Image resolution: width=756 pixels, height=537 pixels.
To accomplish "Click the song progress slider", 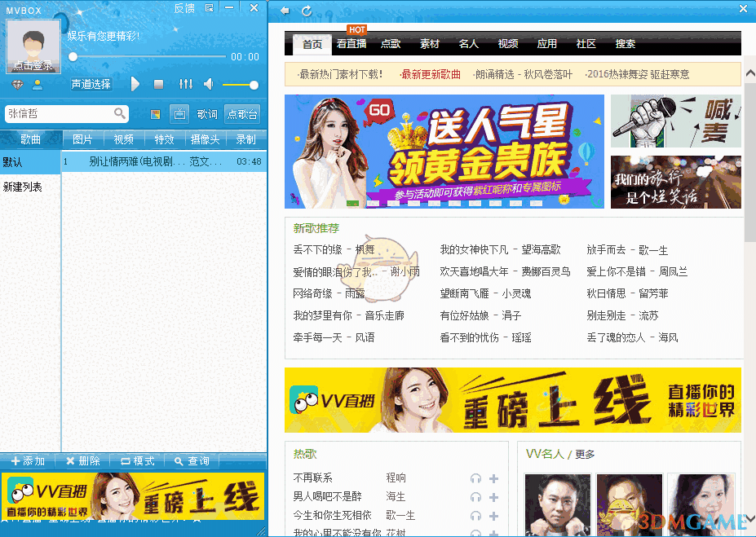I will point(147,57).
